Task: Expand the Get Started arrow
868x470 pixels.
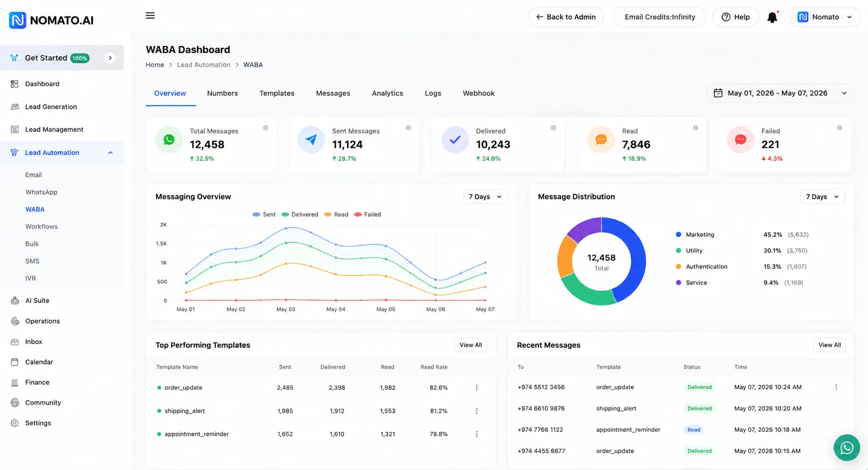Action: (x=110, y=58)
